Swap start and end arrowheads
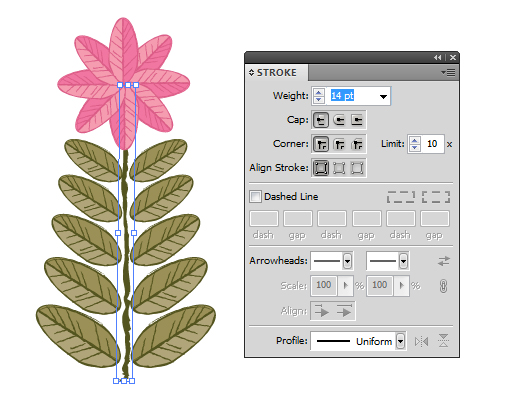This screenshot has width=506, height=403. click(444, 261)
